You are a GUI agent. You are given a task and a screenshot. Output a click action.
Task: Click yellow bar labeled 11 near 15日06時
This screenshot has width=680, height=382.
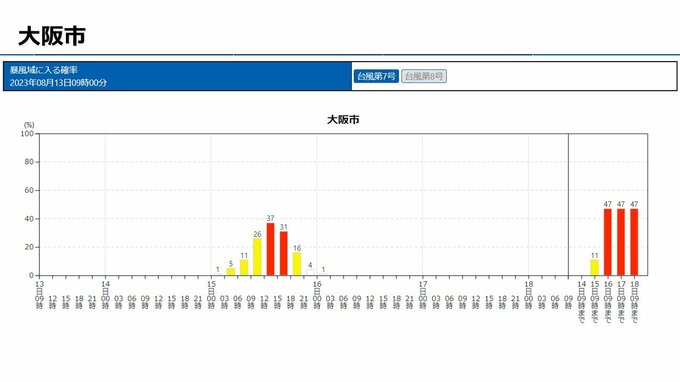244,268
